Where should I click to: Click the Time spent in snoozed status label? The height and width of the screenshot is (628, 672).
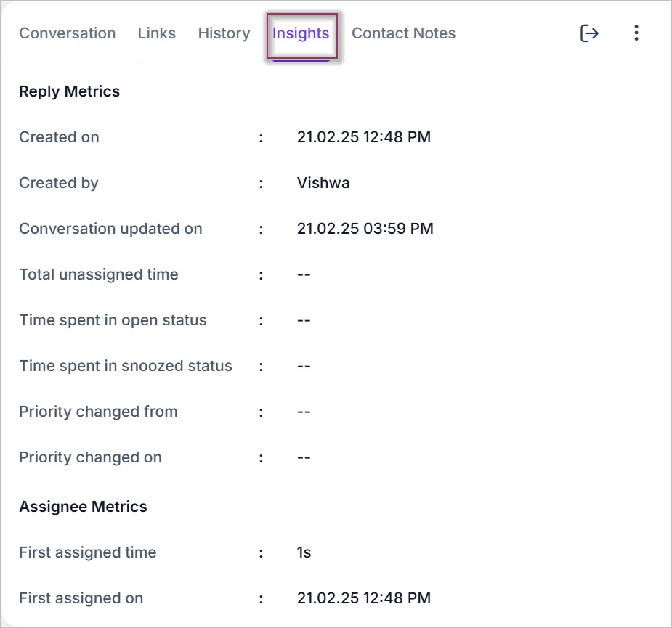126,366
